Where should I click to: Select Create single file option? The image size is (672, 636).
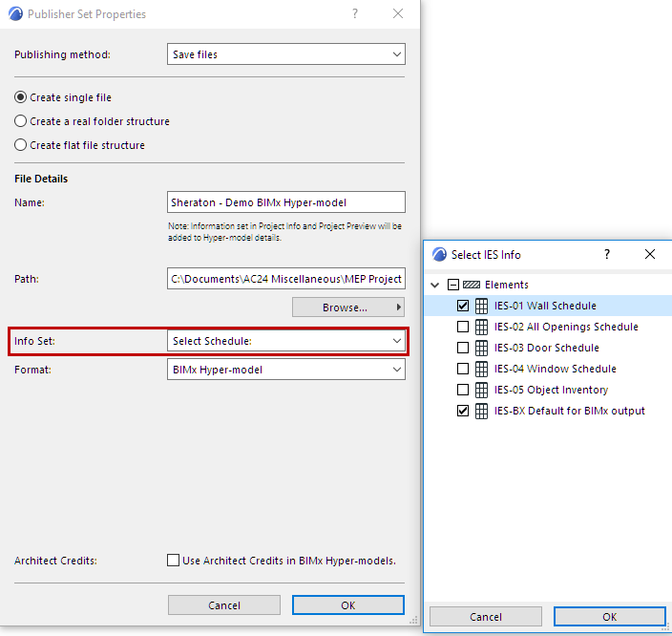pyautogui.click(x=21, y=97)
